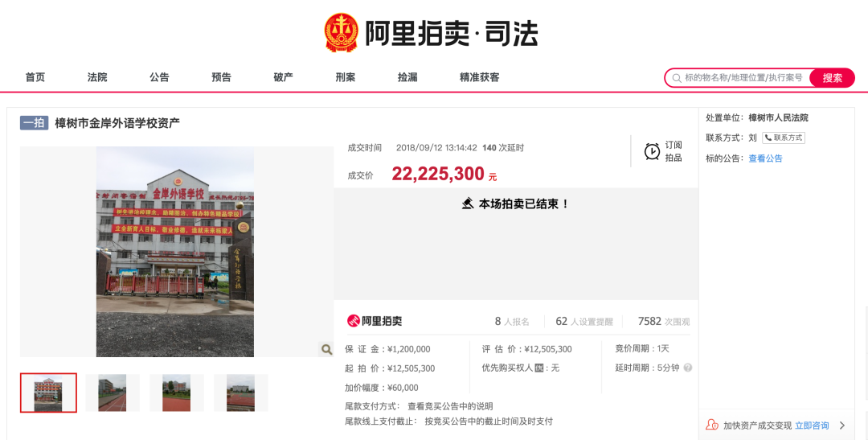Click the magnifier icon in search box
Image resolution: width=868 pixels, height=440 pixels.
677,78
